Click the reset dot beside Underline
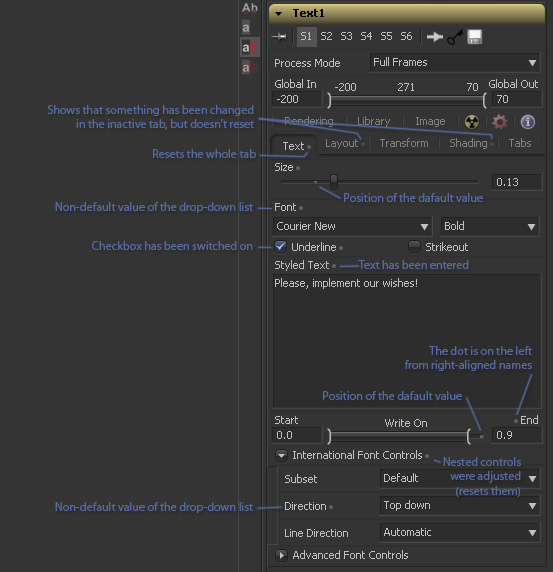Image resolution: width=553 pixels, height=572 pixels. point(341,248)
